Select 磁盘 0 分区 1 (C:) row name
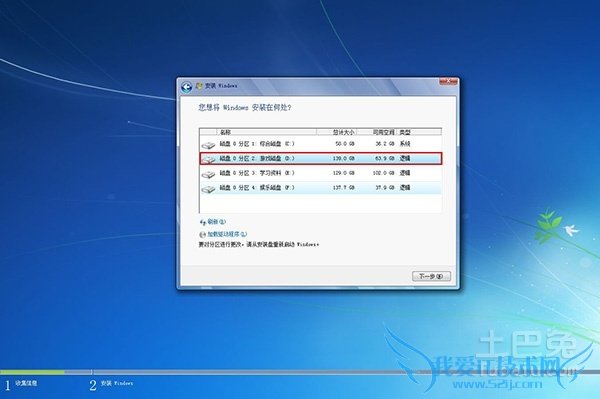Image resolution: width=600 pixels, height=399 pixels. tap(257, 144)
